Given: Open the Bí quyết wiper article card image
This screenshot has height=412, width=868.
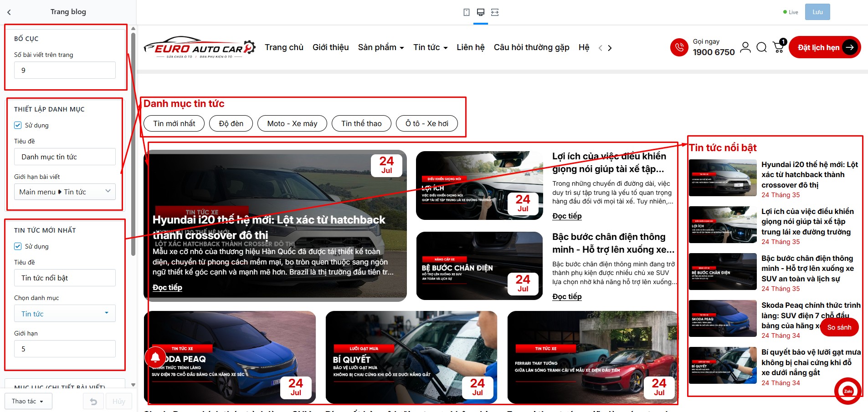Looking at the screenshot, I should tap(411, 357).
